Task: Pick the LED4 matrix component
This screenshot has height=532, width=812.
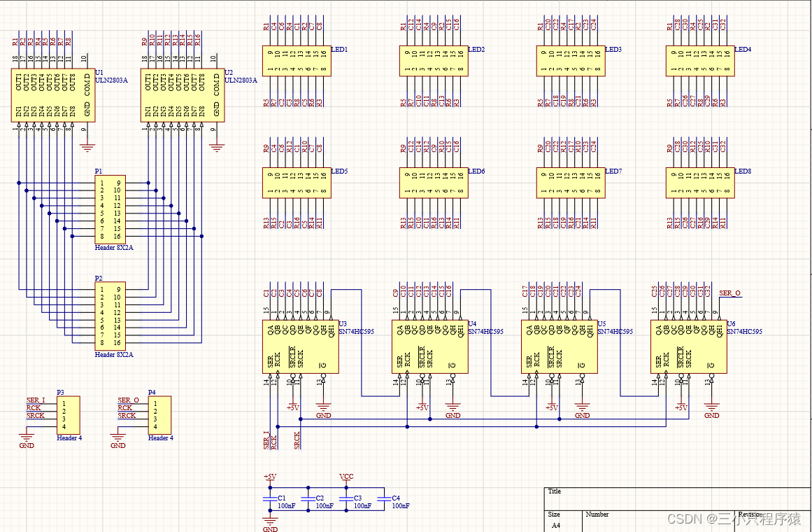Action: (x=700, y=61)
